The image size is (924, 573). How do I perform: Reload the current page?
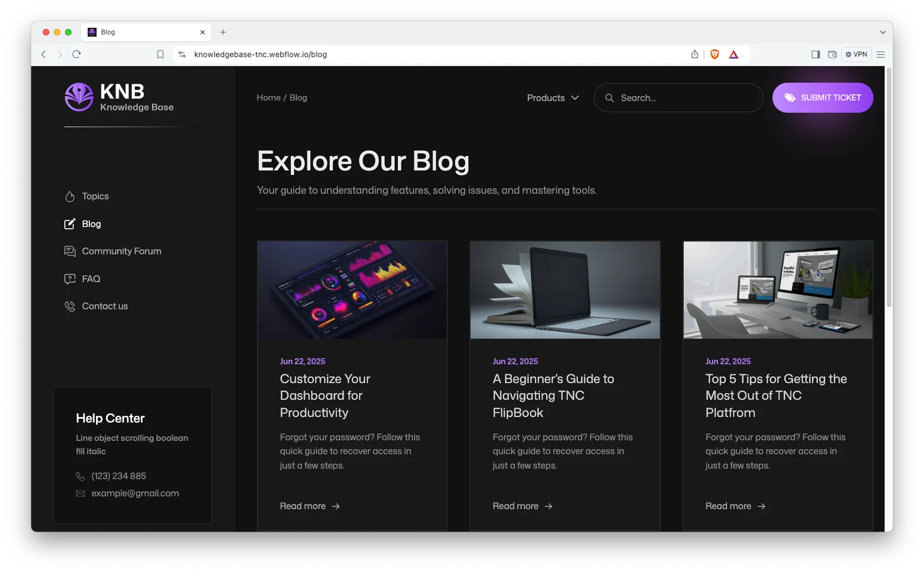pyautogui.click(x=77, y=54)
